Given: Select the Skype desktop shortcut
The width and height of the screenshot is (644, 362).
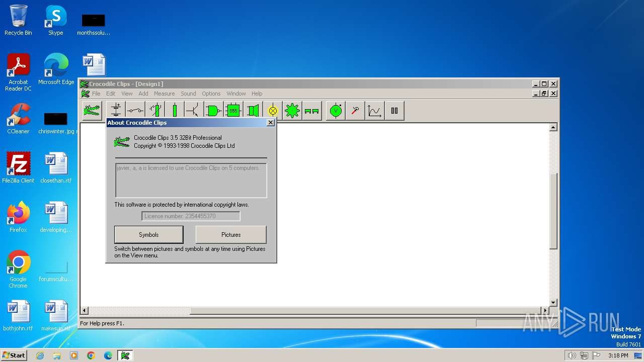Looking at the screenshot, I should [x=56, y=20].
